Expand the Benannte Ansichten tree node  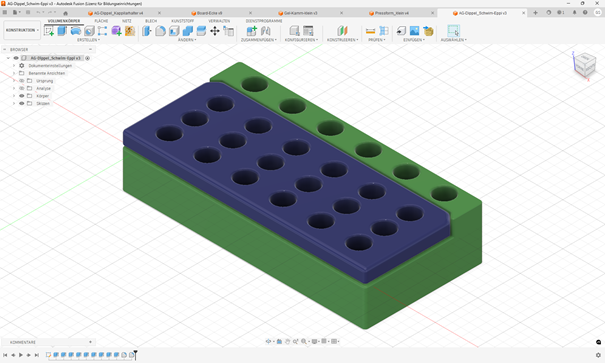point(14,73)
